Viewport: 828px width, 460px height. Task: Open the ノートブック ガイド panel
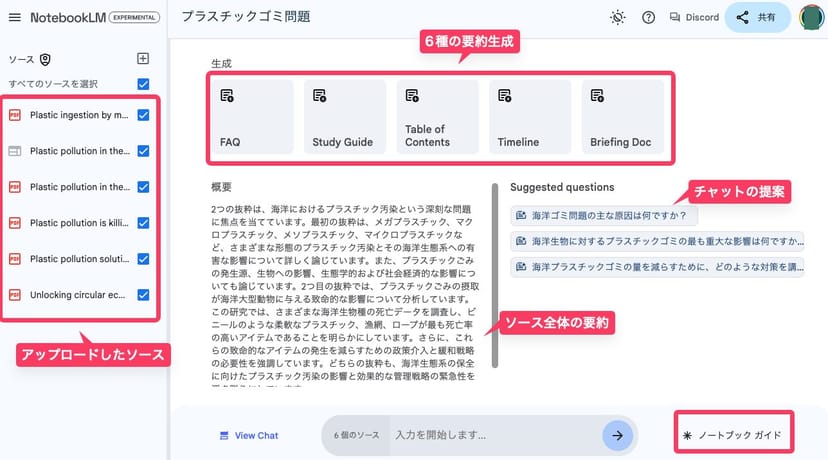733,436
